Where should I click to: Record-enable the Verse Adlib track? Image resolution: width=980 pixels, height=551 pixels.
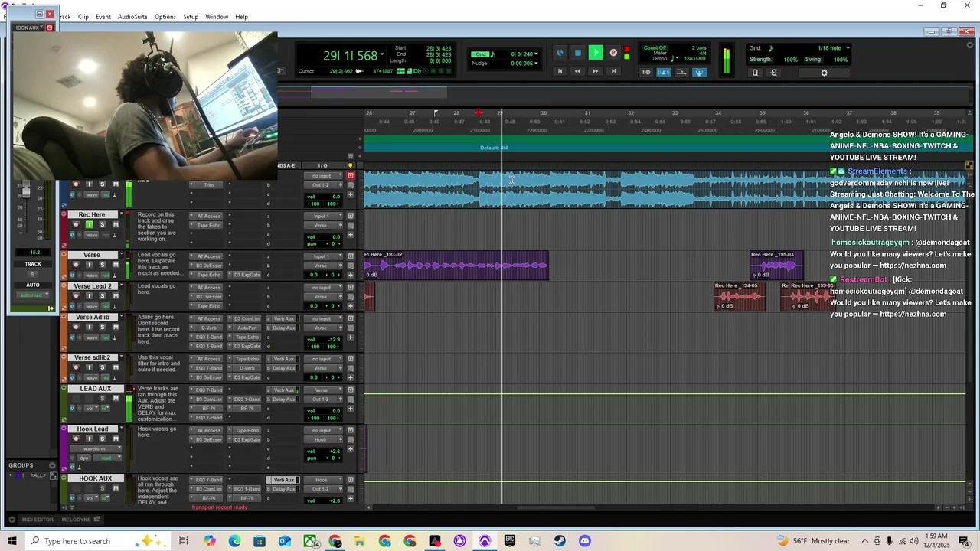pyautogui.click(x=76, y=327)
